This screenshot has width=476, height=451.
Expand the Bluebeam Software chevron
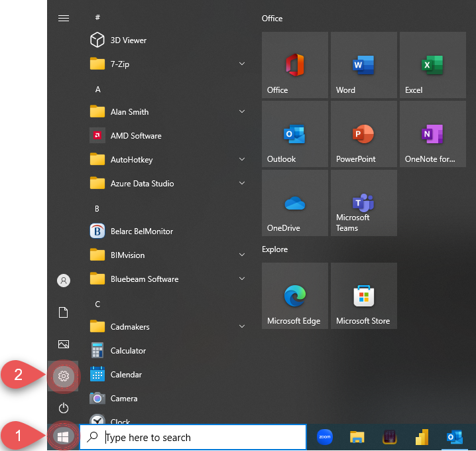[242, 279]
